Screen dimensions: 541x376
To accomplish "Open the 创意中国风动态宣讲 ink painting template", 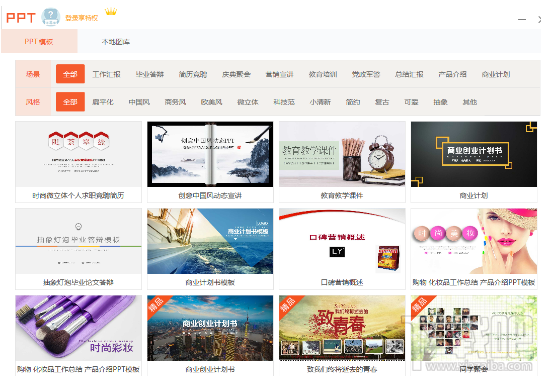I will point(210,154).
